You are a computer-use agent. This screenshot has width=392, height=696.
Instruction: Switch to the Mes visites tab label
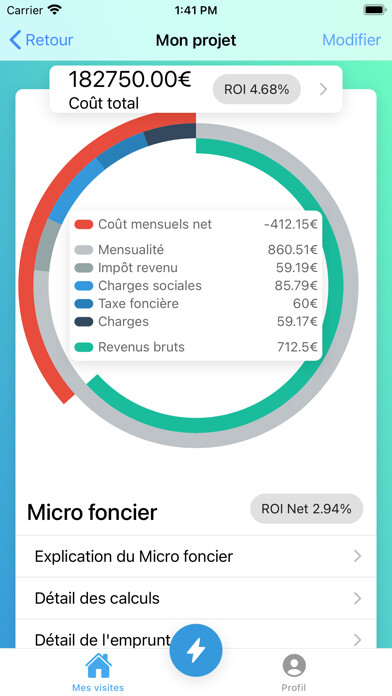pos(98,688)
